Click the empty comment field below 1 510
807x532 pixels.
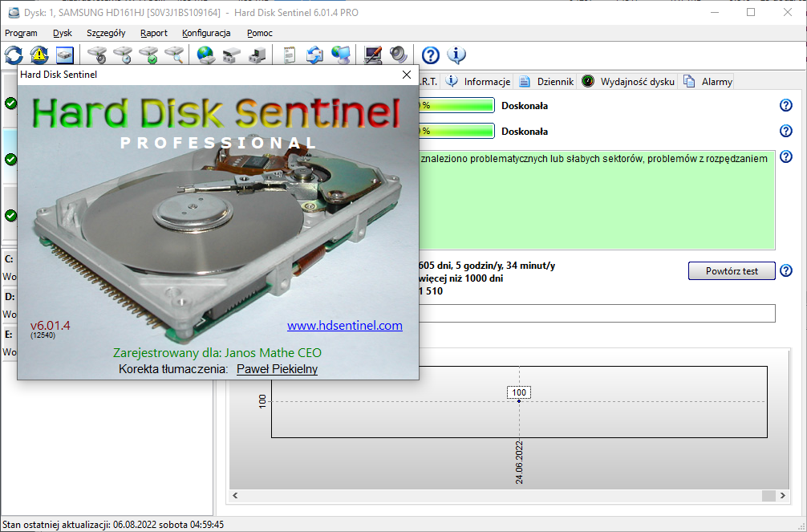(x=597, y=313)
